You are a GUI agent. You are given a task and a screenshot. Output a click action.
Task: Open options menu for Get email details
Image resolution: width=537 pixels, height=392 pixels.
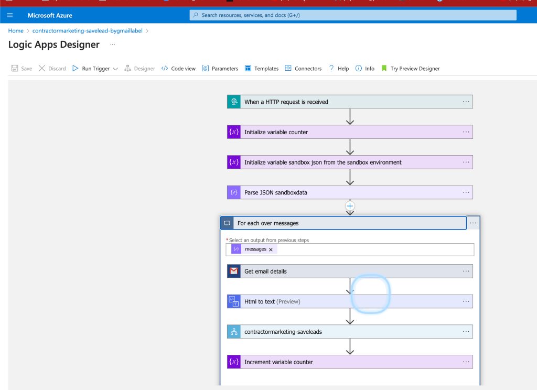tap(466, 271)
